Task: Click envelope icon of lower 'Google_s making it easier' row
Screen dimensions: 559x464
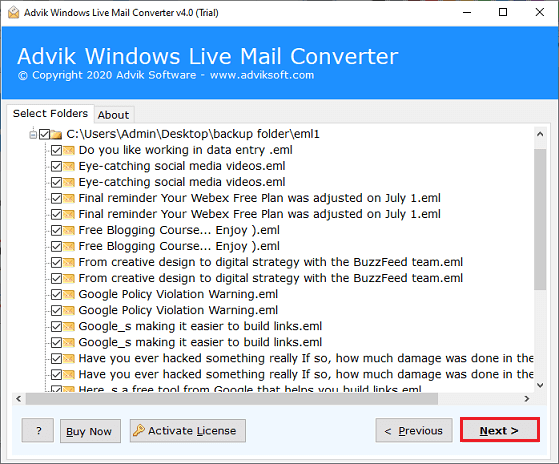Action: (69, 343)
